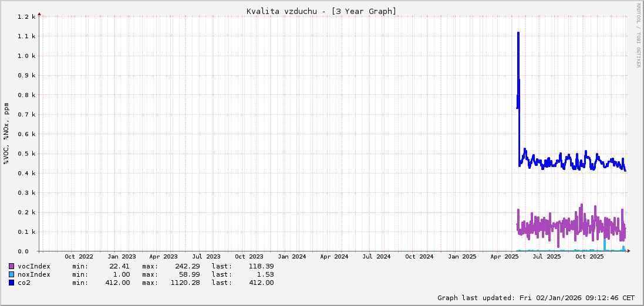Viewport: 644px width, 306px height.
Task: Click the red arrow atop the y-axis
Action: (x=39, y=13)
